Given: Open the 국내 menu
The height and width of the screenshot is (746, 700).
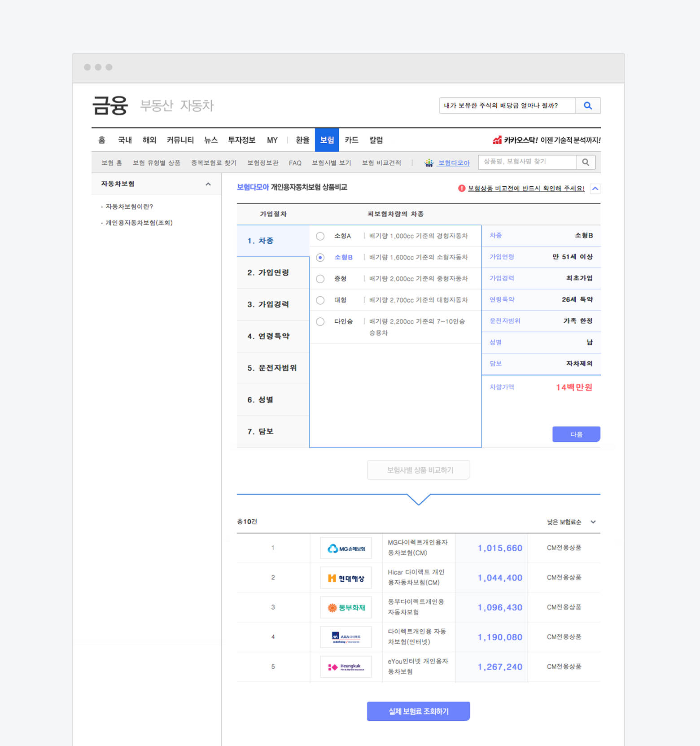Looking at the screenshot, I should 125,140.
